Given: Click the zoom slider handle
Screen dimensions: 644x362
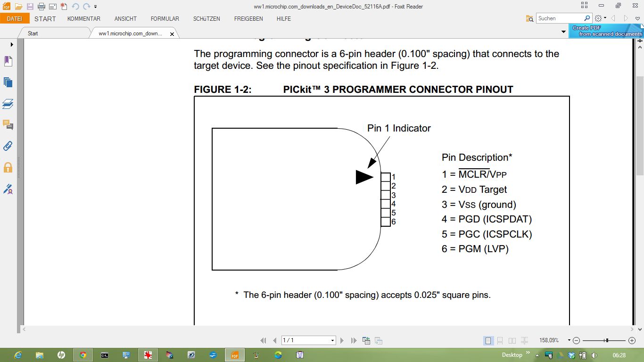Looking at the screenshot, I should [x=607, y=340].
